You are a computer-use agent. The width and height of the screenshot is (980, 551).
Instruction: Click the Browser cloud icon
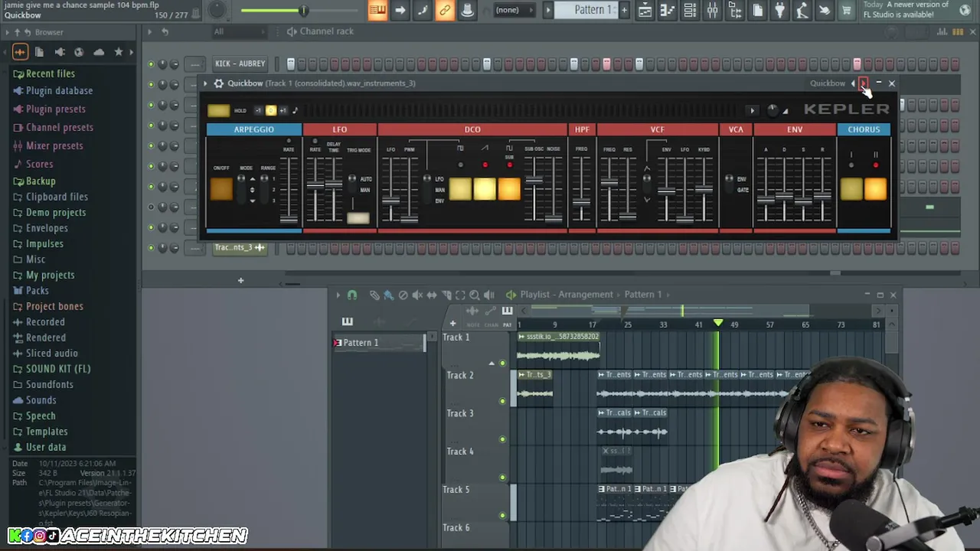pos(99,52)
